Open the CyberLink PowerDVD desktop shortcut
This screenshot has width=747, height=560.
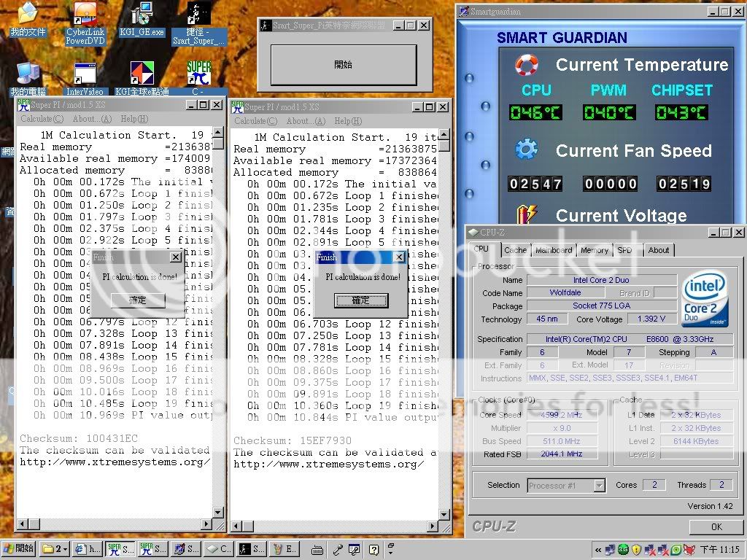click(86, 16)
